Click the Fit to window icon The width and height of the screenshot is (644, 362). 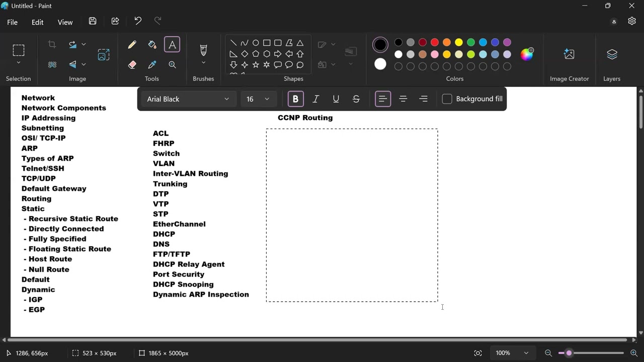point(478,353)
